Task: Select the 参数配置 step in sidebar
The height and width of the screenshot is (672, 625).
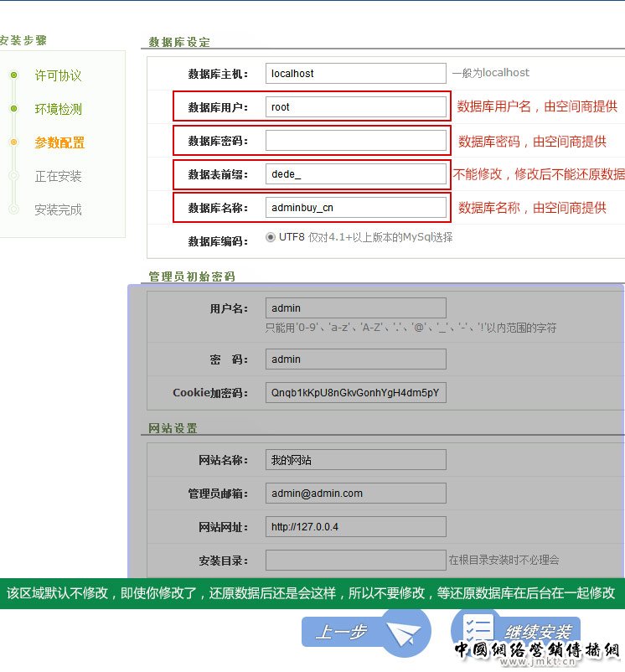Action: click(x=59, y=142)
